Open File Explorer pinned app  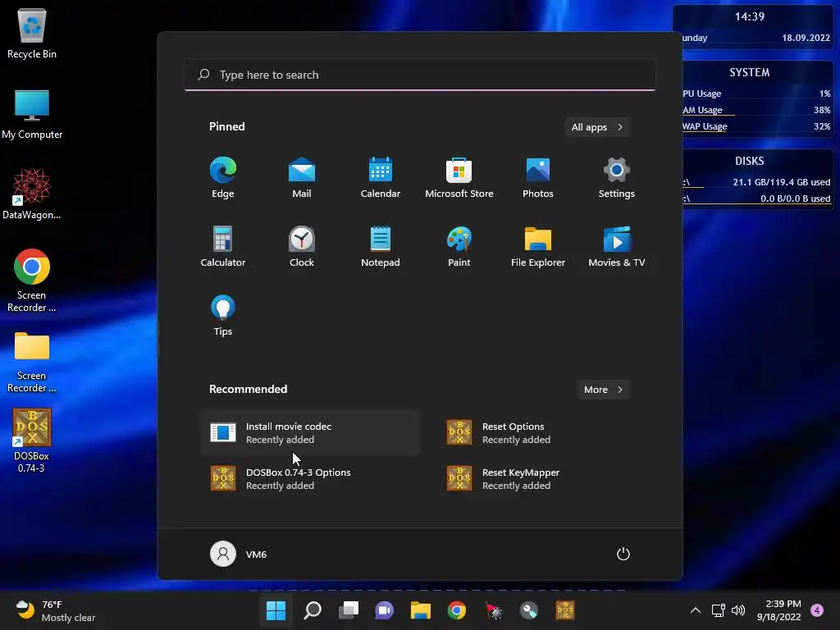[538, 246]
